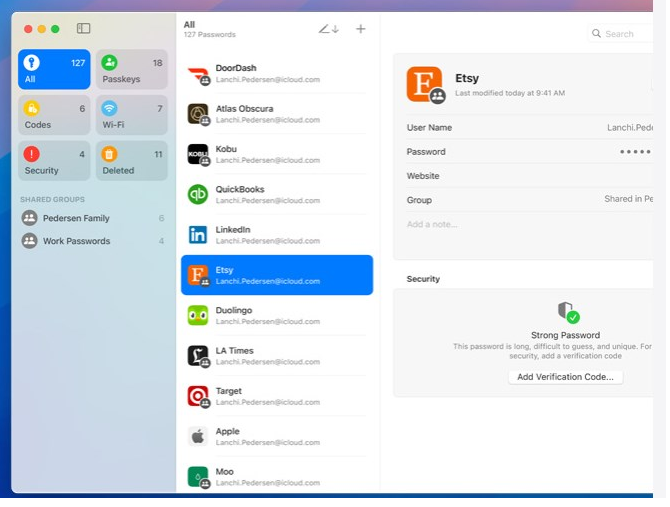Select the Atlas Obscura entry name
This screenshot has height=507, width=670.
(x=244, y=108)
